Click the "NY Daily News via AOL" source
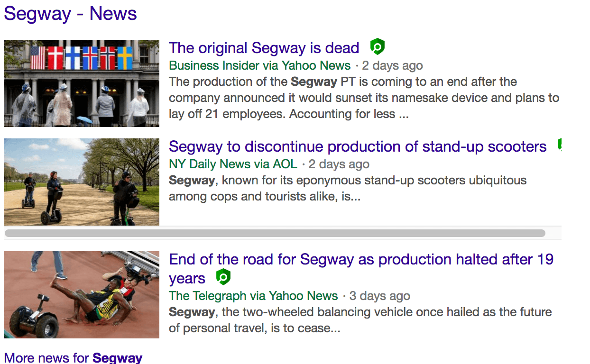 point(233,164)
